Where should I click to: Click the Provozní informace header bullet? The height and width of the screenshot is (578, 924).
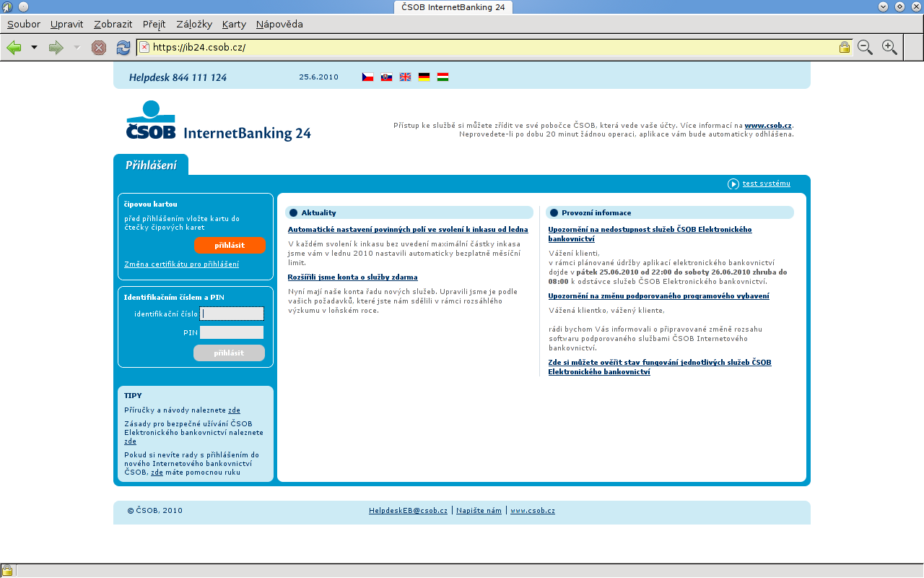(554, 213)
